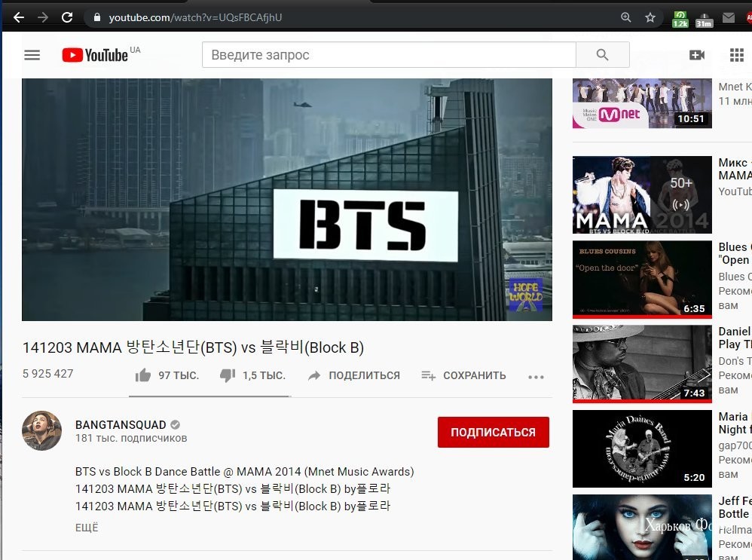Viewport: 752px width, 560px height.
Task: Open the zoom magnifier in address bar
Action: click(x=626, y=18)
